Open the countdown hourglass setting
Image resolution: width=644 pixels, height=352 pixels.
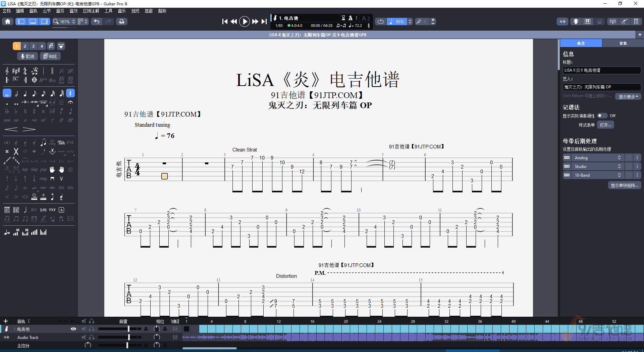343,18
